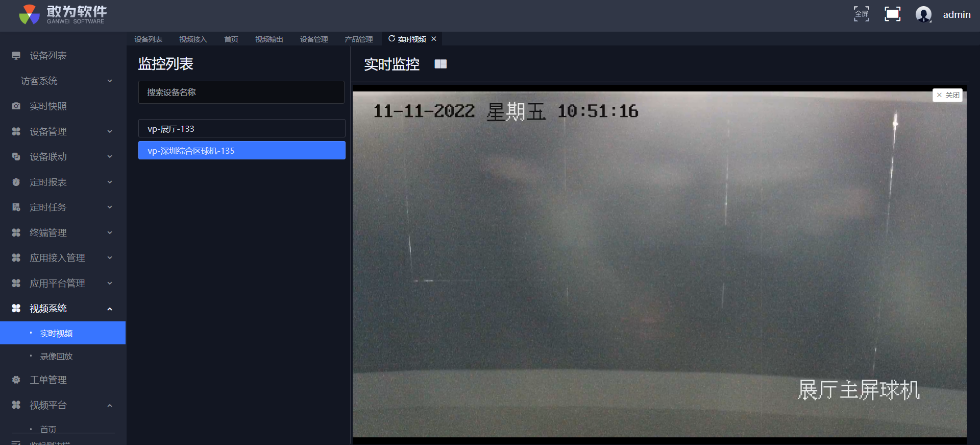
Task: Switch to the 视频输出 tab
Action: pos(269,39)
